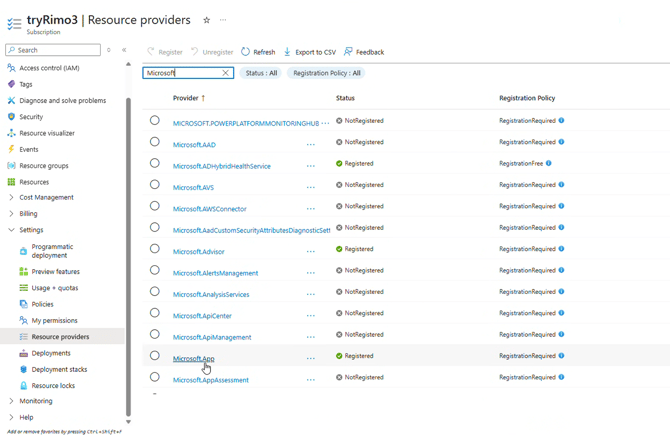The height and width of the screenshot is (435, 670).
Task: Click the info icon in the Microsoft.App row
Action: point(561,356)
